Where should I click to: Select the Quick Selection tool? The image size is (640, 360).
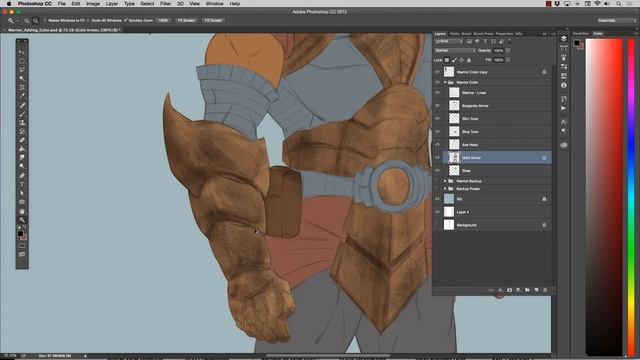tap(22, 79)
